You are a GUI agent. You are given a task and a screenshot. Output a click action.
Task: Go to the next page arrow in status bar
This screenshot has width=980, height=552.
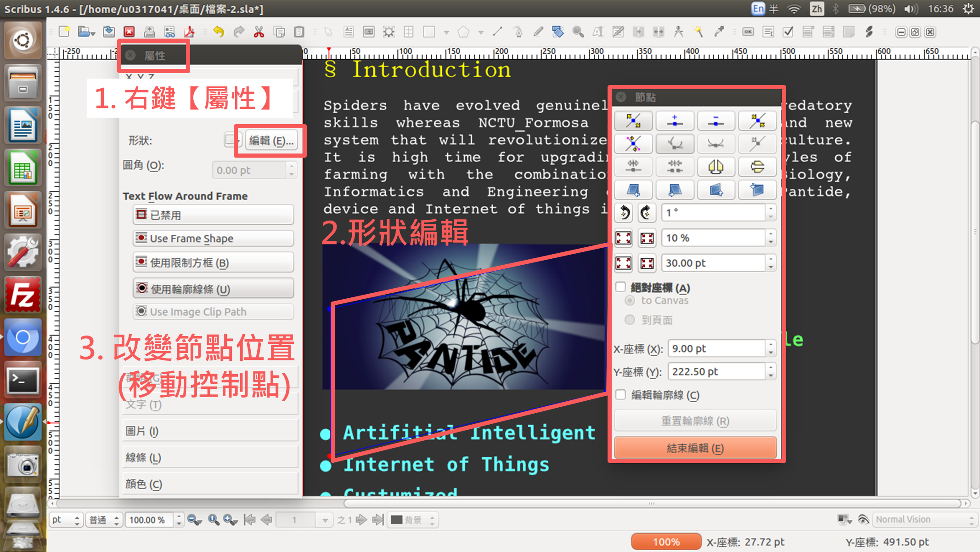click(x=361, y=520)
